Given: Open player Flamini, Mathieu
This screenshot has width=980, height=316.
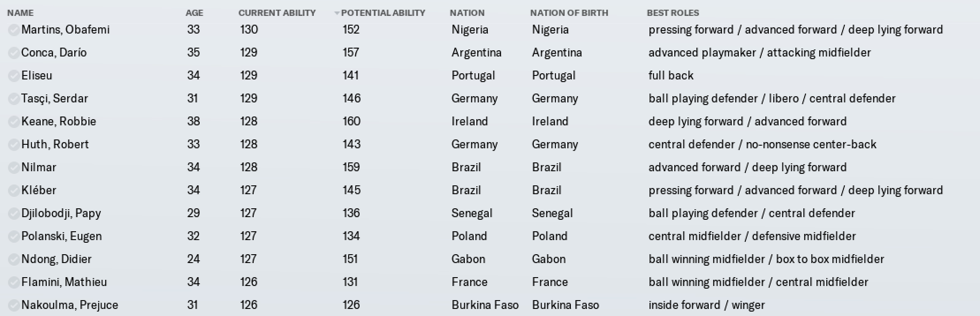Looking at the screenshot, I should click(64, 282).
